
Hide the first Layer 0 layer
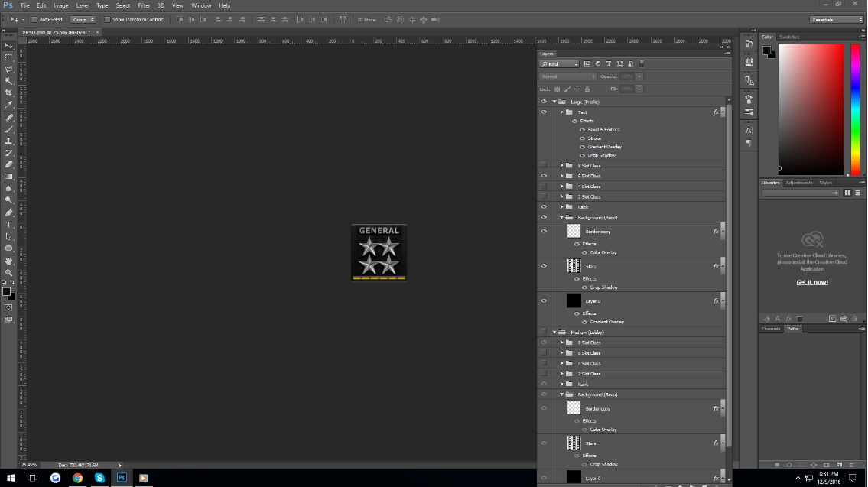(544, 301)
